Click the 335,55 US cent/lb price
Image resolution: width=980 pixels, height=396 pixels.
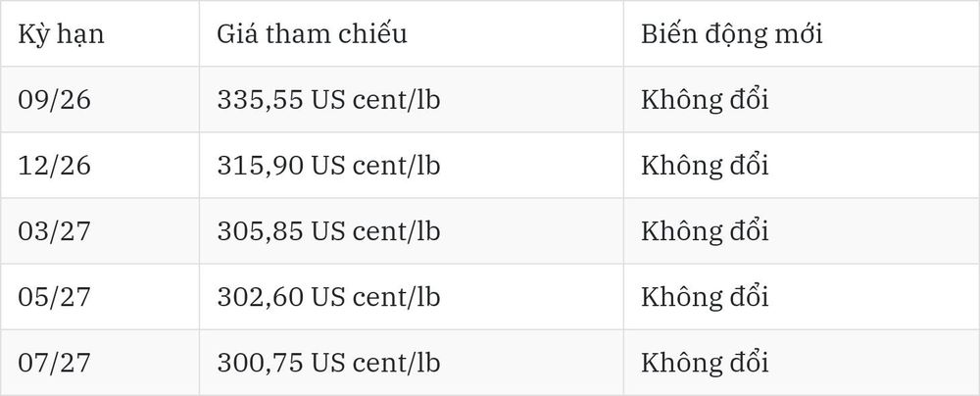click(328, 99)
